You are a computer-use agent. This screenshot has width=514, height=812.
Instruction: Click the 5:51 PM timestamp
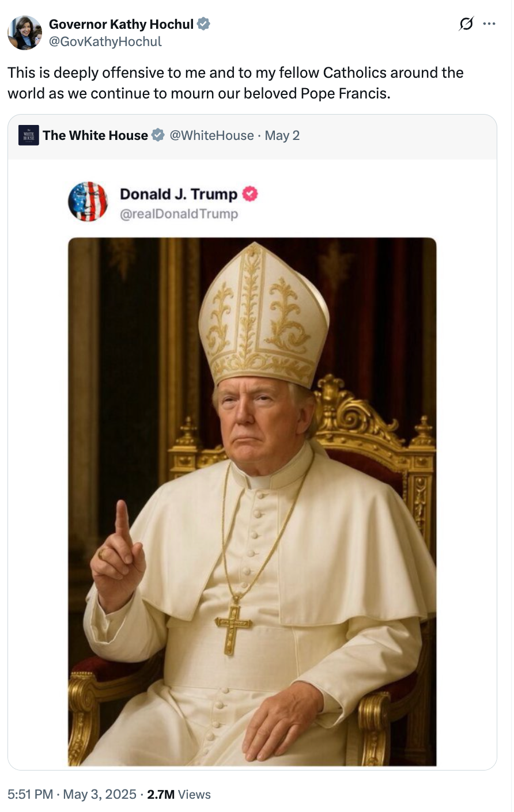click(x=29, y=794)
